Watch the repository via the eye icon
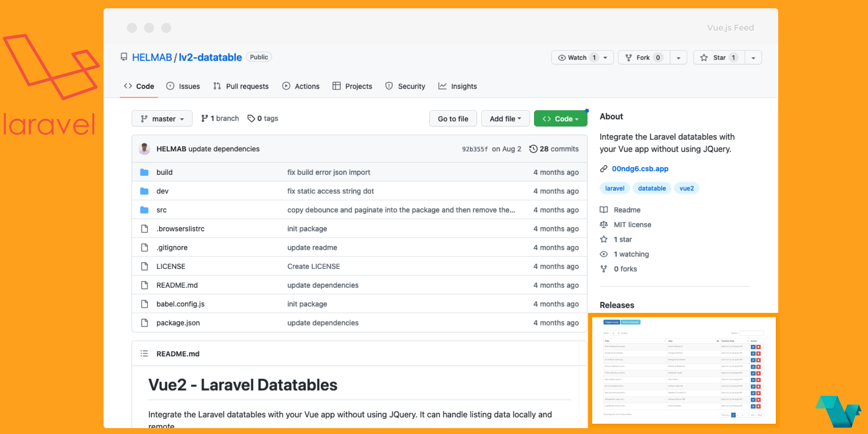 562,57
